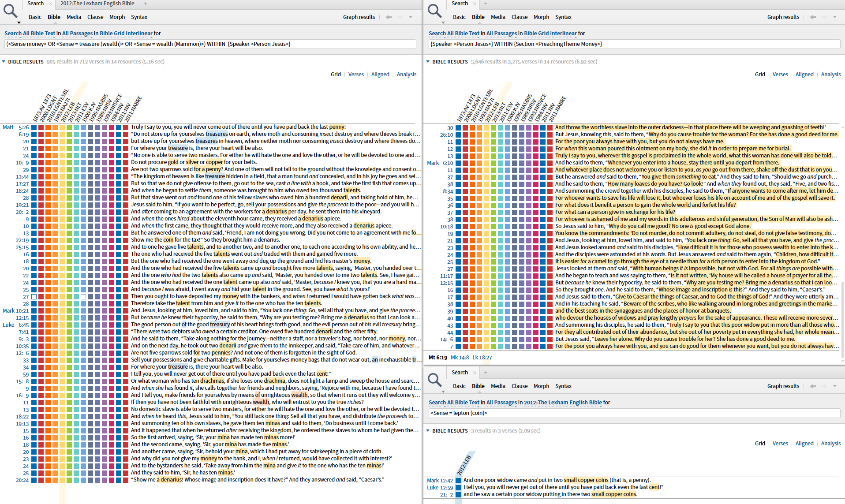Go back using arrow in PreachingTheme Money panel

point(813,17)
